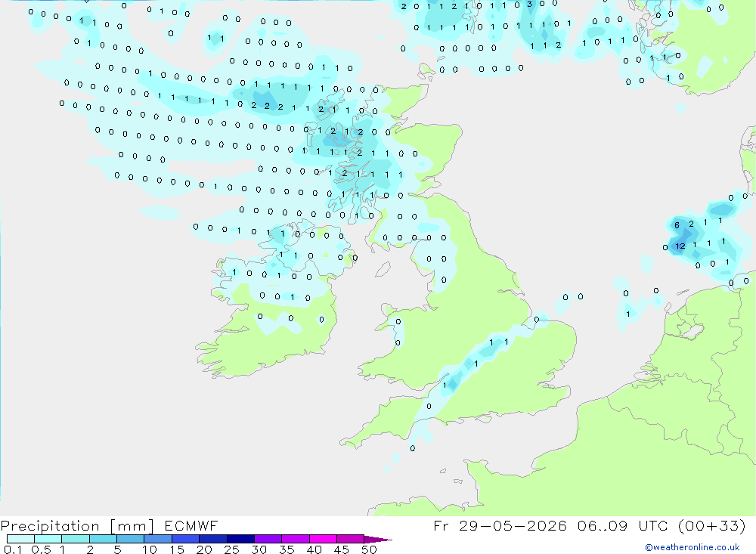Click the '0.1' legend scale label
This screenshot has width=756, height=554.
[13, 549]
